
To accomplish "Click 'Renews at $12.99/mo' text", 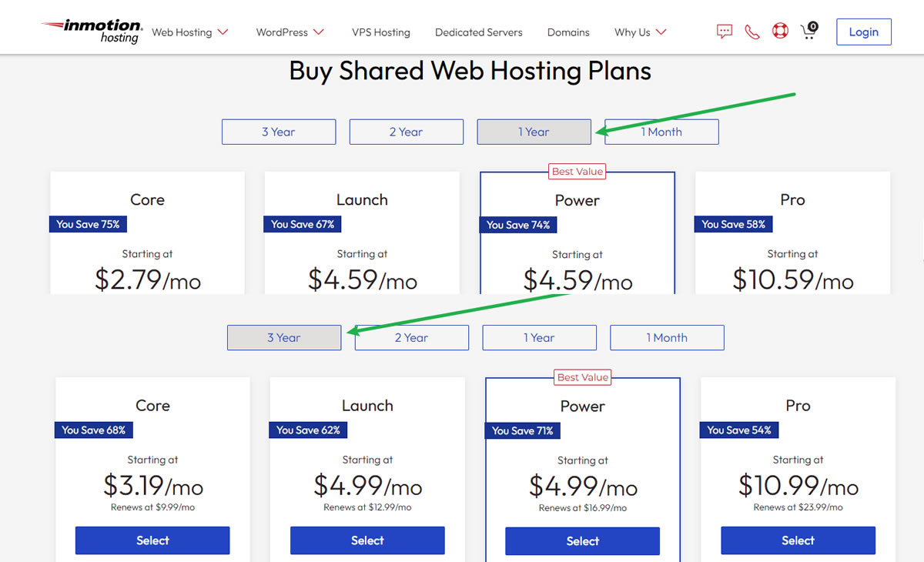I will pyautogui.click(x=367, y=507).
